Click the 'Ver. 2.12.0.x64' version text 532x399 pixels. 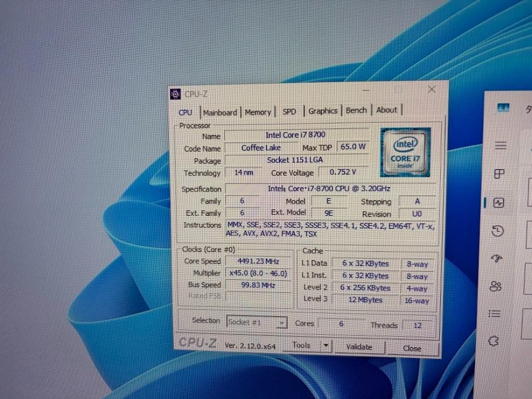pyautogui.click(x=250, y=346)
